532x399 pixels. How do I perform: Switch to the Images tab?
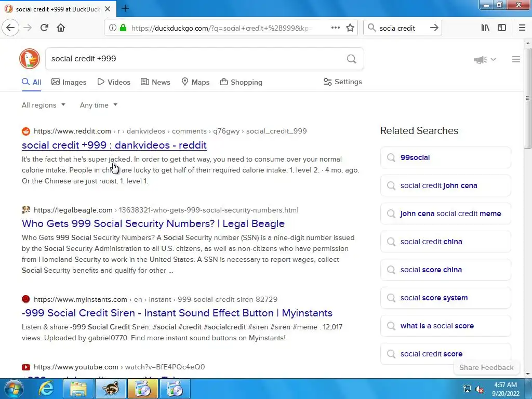[x=69, y=82]
